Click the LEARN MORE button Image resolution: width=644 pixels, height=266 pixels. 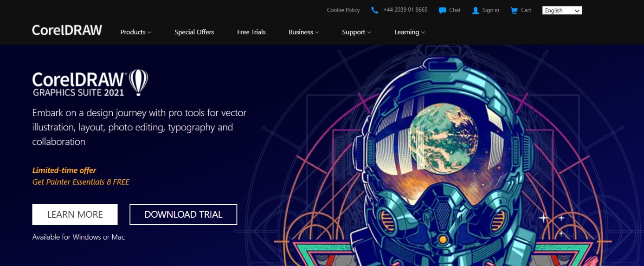coord(75,214)
